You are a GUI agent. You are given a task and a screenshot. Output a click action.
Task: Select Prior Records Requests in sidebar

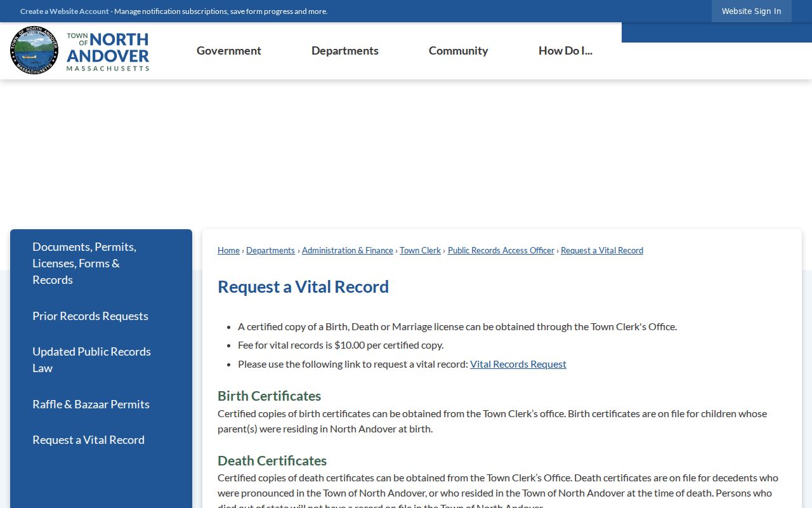click(101, 316)
